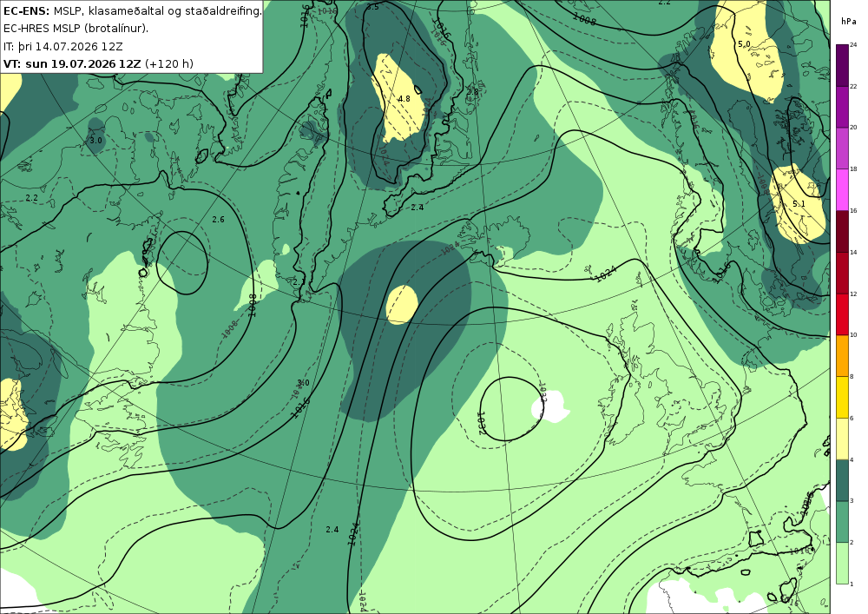The image size is (868, 614).
Task: Pick the light green 1–2 hPa legend swatch
Action: tap(842, 563)
